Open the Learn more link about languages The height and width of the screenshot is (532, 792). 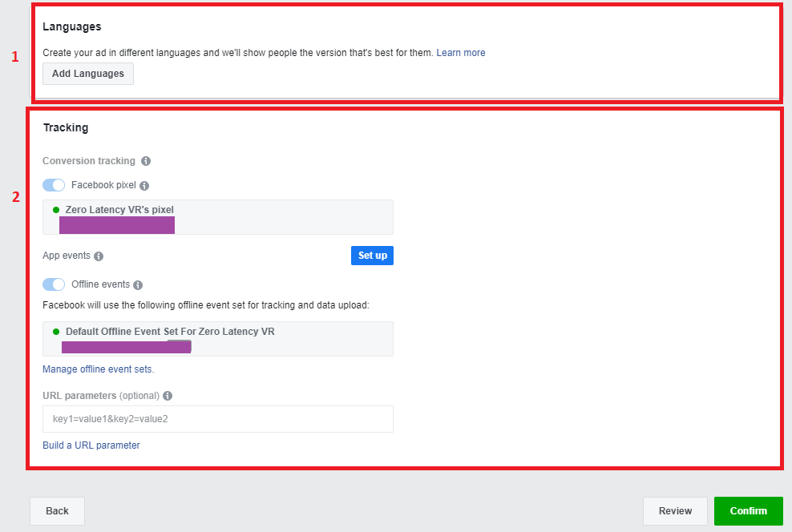pos(461,53)
